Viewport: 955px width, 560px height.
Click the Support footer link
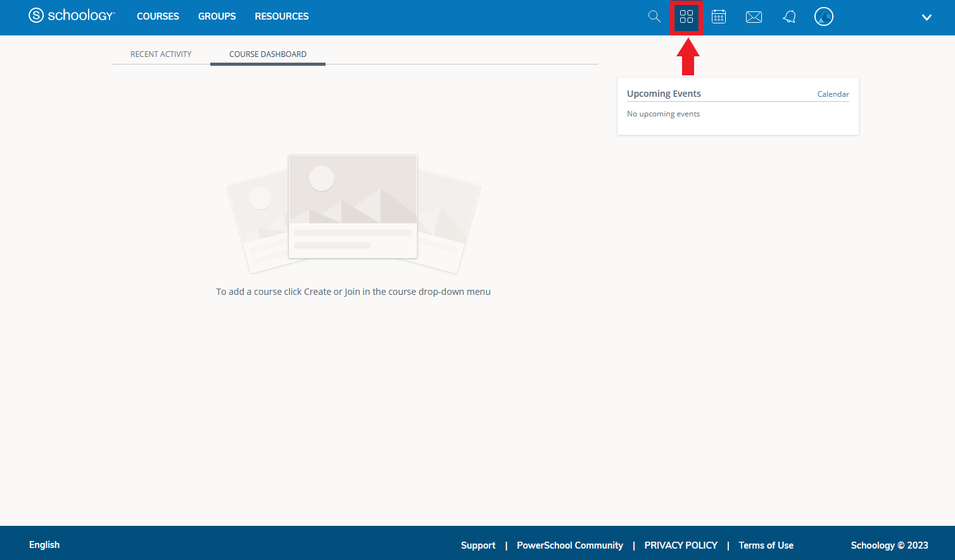pos(478,545)
